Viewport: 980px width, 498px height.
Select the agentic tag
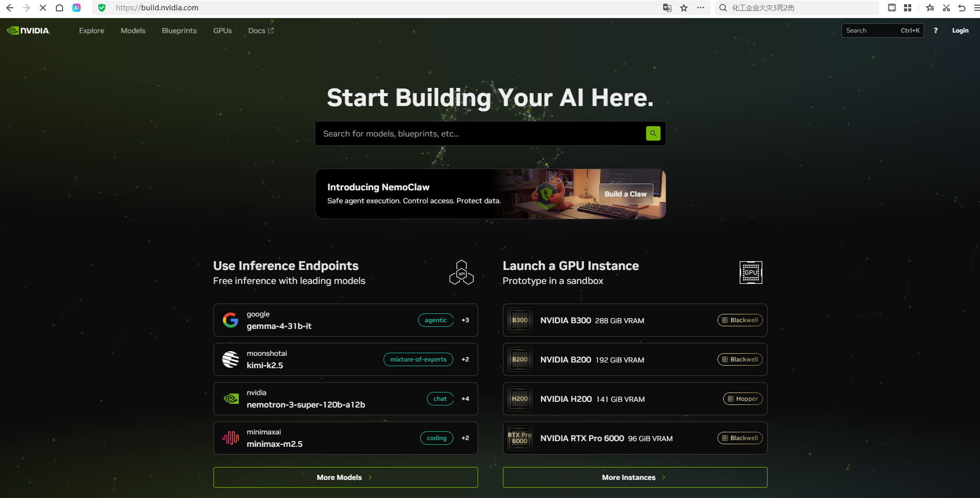point(436,320)
